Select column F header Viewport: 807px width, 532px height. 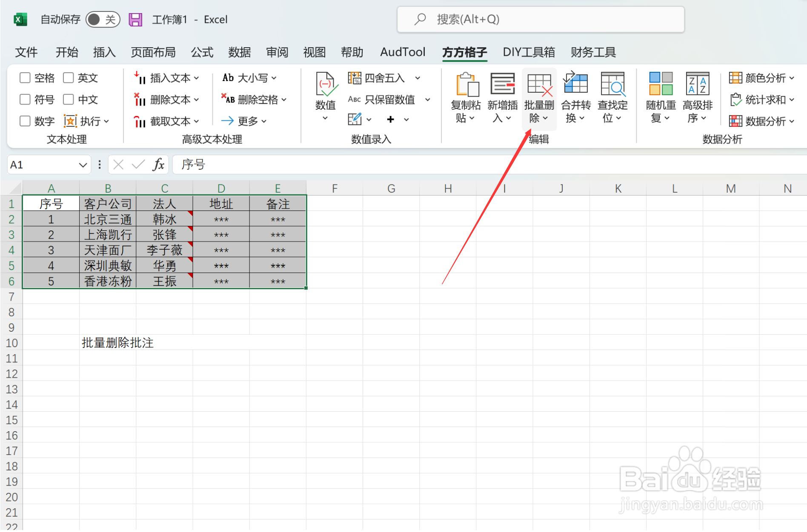click(335, 188)
